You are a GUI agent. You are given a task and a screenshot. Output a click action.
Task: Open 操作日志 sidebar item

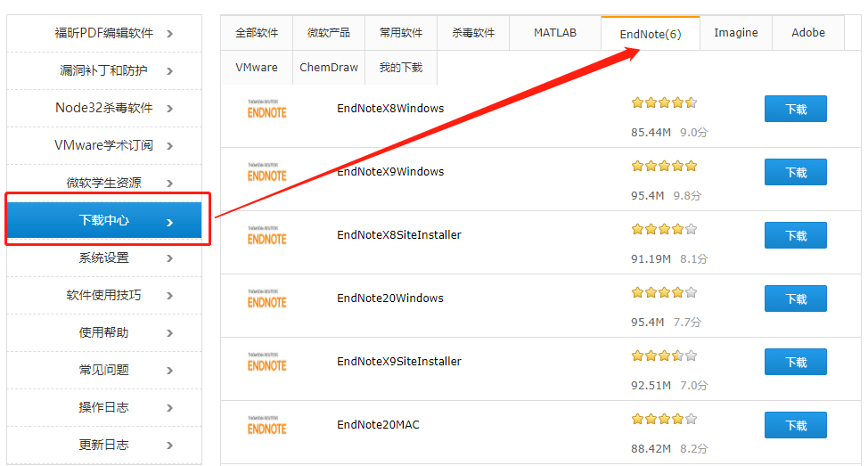pyautogui.click(x=104, y=407)
